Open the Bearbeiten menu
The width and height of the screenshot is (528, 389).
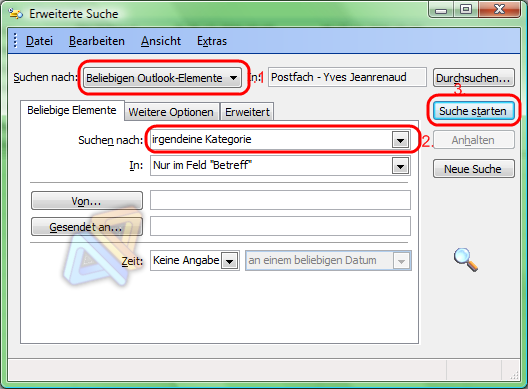[x=97, y=41]
